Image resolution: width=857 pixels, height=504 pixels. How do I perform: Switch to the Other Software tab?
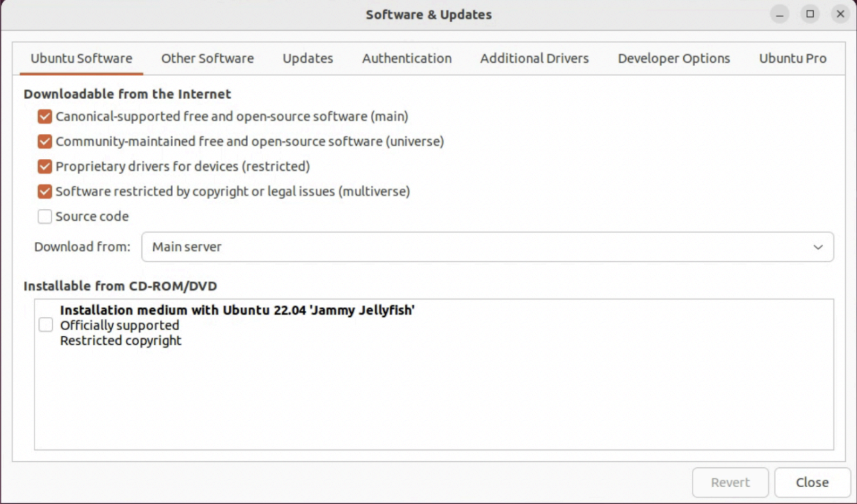tap(207, 58)
